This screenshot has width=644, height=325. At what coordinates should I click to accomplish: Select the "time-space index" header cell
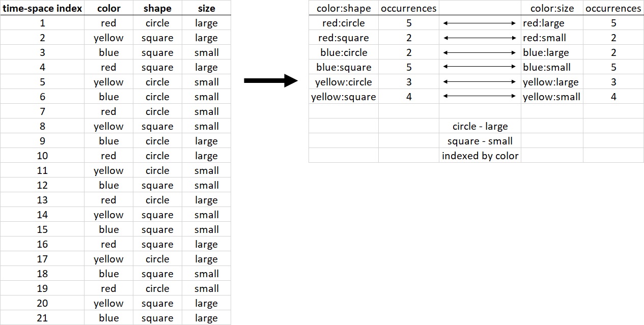point(42,8)
